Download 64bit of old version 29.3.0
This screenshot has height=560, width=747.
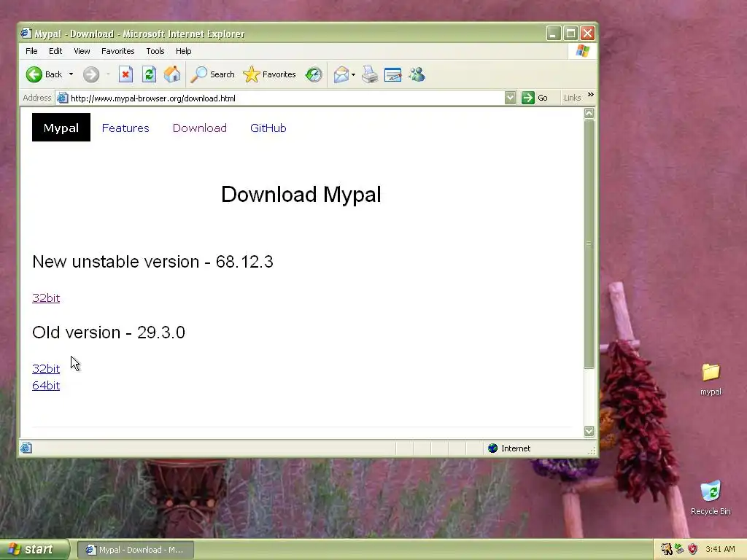coord(46,385)
